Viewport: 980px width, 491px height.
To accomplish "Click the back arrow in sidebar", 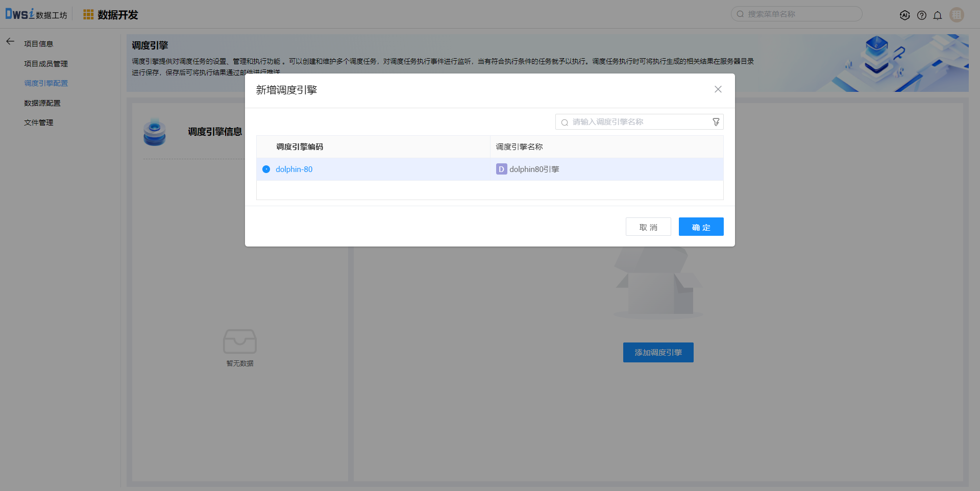I will coord(10,41).
